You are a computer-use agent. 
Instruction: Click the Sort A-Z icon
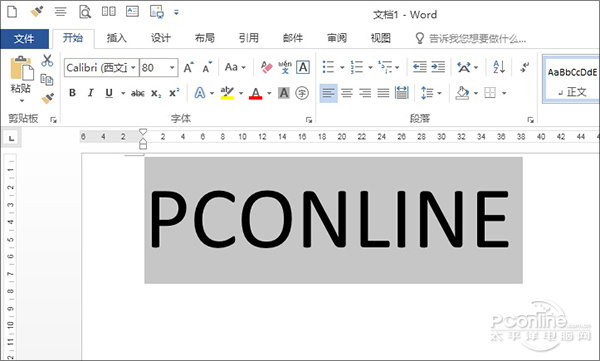[x=499, y=67]
